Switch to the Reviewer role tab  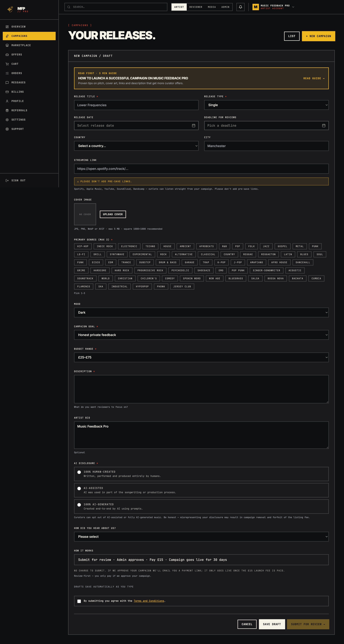click(196, 7)
